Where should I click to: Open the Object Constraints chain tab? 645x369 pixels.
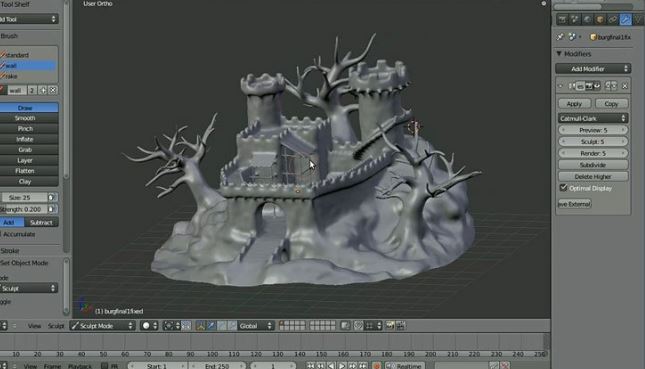point(613,19)
